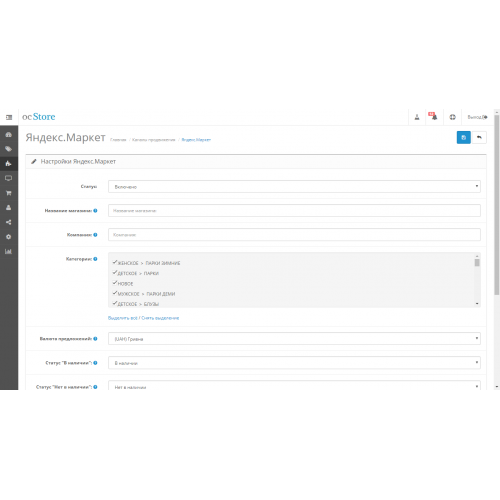The height and width of the screenshot is (500, 500).
Task: Click the Выделить все link
Action: (x=123, y=318)
